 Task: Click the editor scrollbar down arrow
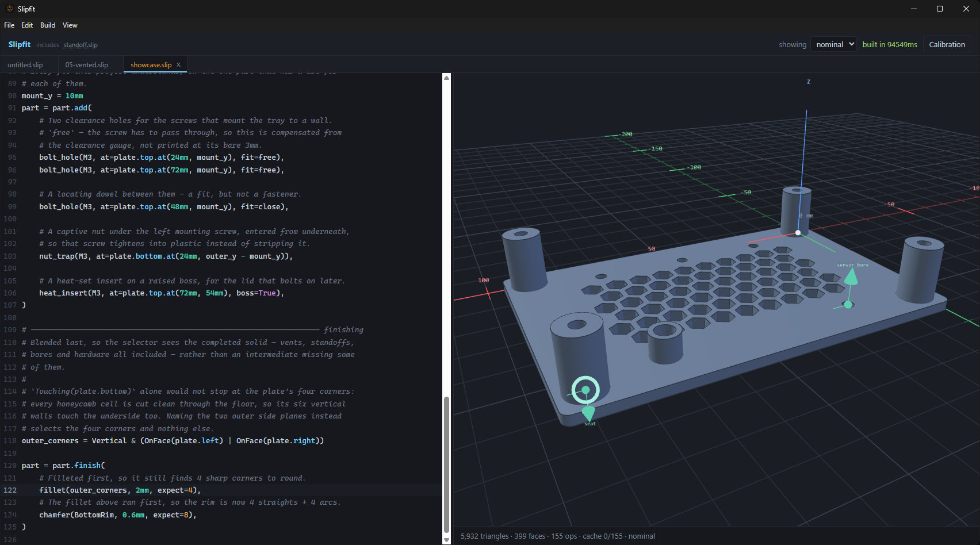(x=446, y=540)
